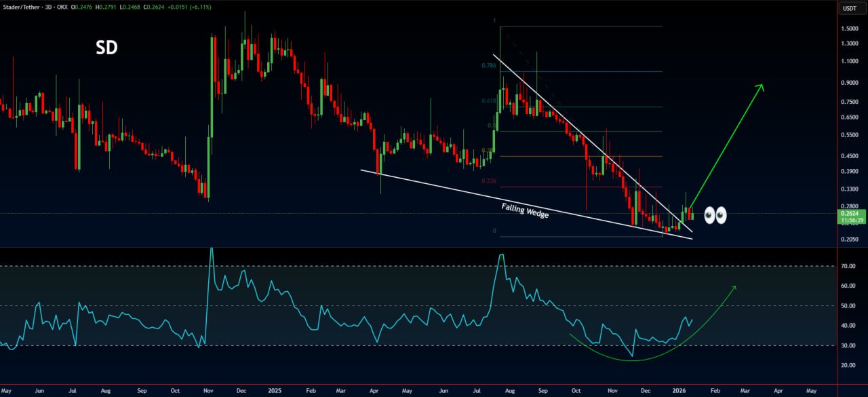Click the 30.00 RSI scale level
The image size is (868, 397).
848,345
